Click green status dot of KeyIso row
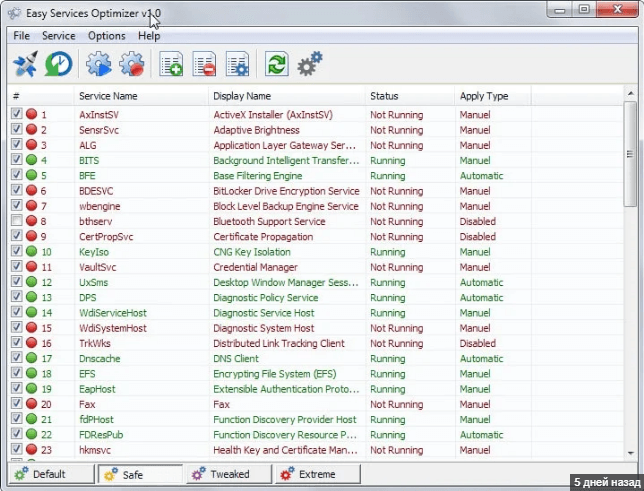The width and height of the screenshot is (644, 491). pyautogui.click(x=32, y=251)
